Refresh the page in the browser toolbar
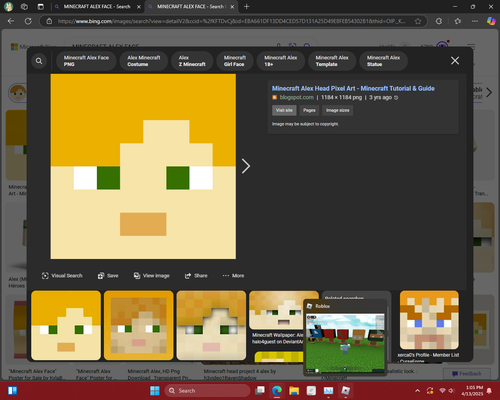The height and width of the screenshot is (400, 500). click(28, 21)
